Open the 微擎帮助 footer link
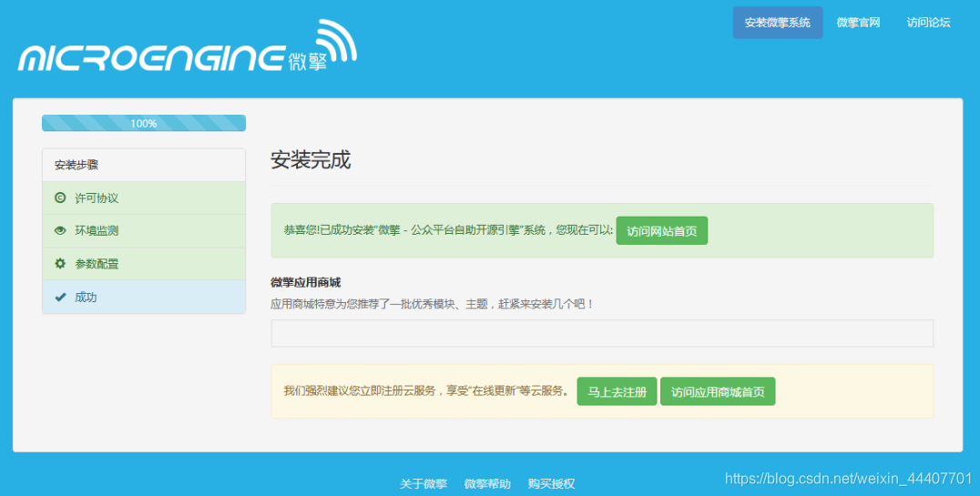This screenshot has width=980, height=496. [487, 483]
